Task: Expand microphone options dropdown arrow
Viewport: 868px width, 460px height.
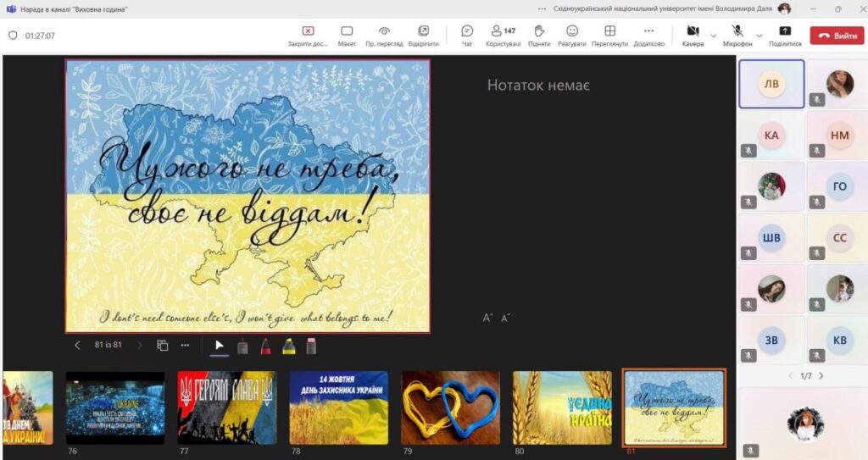Action: coord(759,36)
